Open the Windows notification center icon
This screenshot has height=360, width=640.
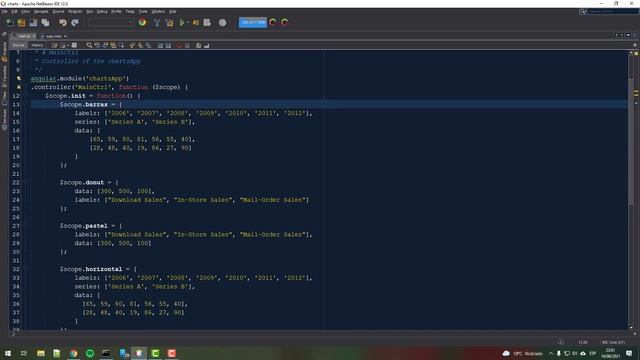click(629, 353)
